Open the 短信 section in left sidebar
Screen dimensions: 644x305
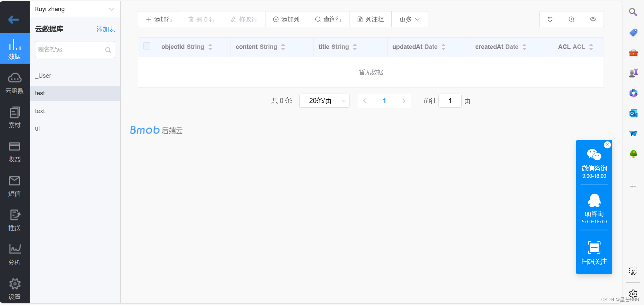(14, 185)
